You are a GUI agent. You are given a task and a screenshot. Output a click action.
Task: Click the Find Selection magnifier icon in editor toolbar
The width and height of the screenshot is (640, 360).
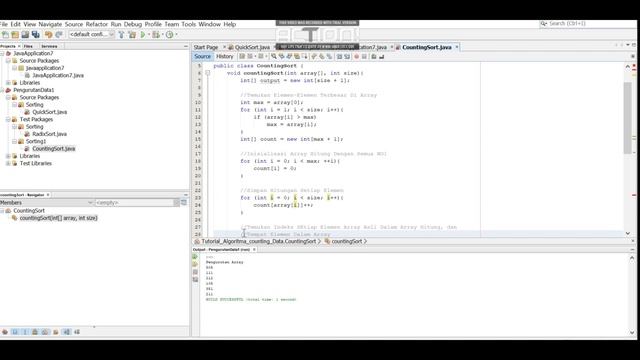[274, 57]
